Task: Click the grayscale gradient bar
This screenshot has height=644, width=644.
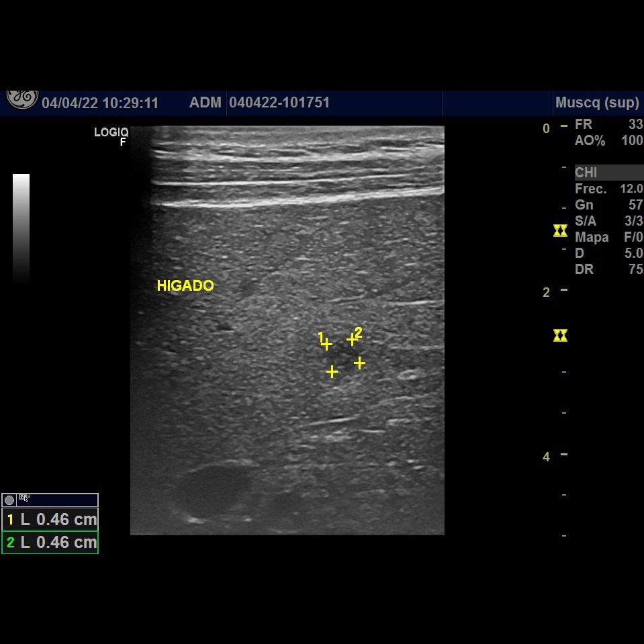Action: point(21,228)
